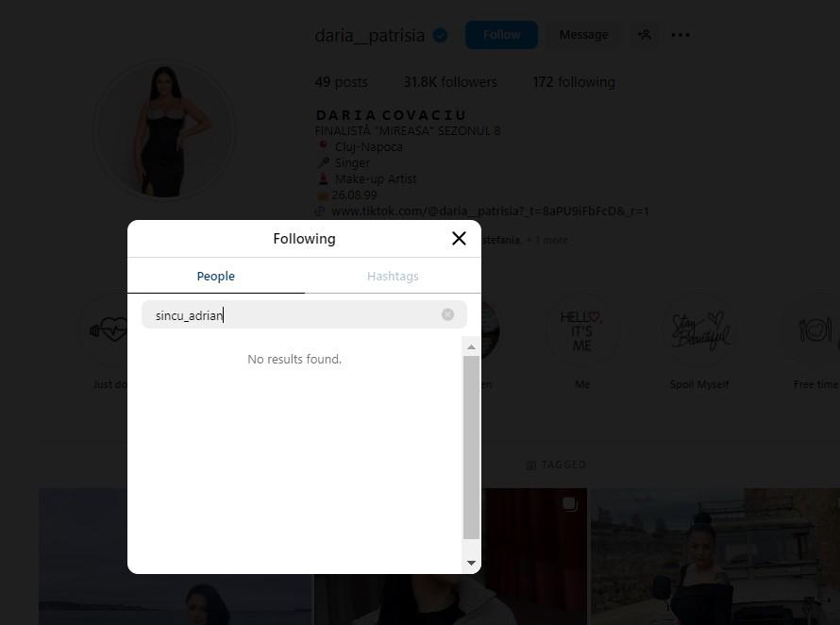Viewport: 840px width, 625px height.
Task: Open the Spoil Myself story highlight
Action: pyautogui.click(x=698, y=330)
